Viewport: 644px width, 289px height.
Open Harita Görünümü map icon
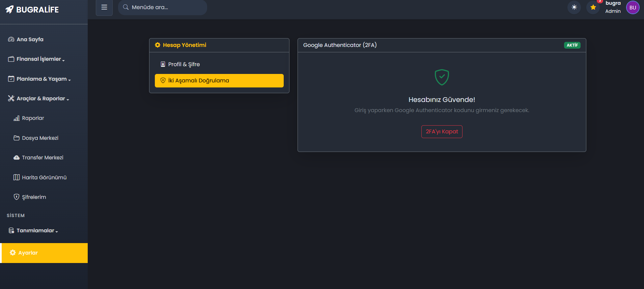tap(17, 178)
